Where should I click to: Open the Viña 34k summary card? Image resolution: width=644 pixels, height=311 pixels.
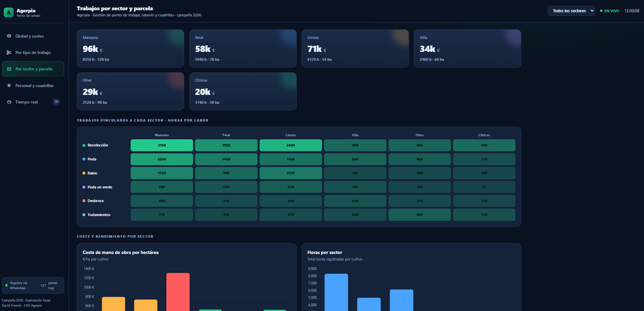click(x=467, y=48)
